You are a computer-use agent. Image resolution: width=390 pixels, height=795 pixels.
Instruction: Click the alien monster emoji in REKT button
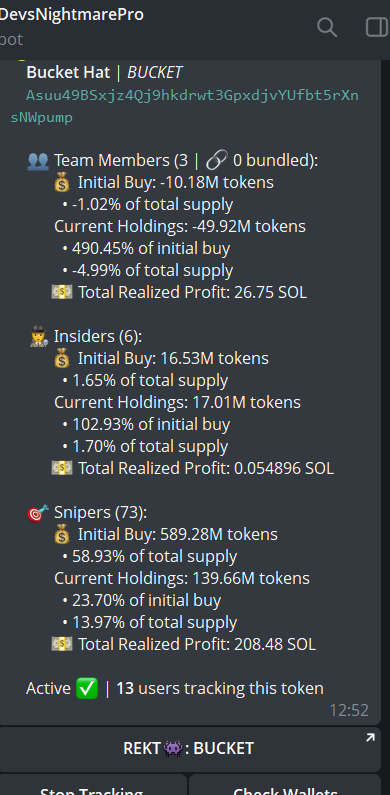(173, 749)
